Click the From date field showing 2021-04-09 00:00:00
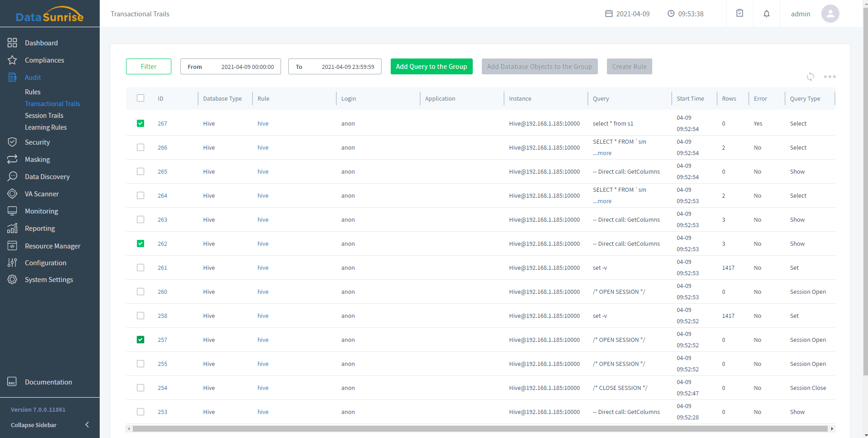Screen dimensions: 868x438 (x=247, y=66)
